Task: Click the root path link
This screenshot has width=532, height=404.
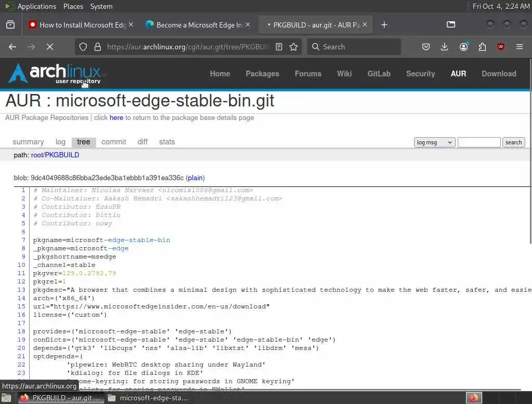Action: [37, 155]
